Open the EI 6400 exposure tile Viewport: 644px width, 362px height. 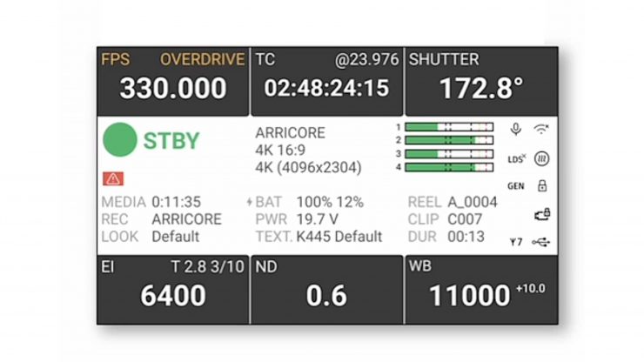pos(173,290)
